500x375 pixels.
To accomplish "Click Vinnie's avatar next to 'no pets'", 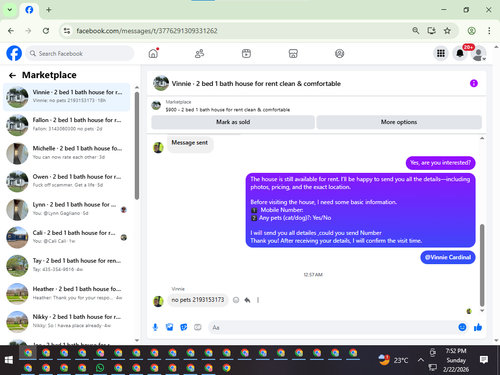I will [x=158, y=301].
